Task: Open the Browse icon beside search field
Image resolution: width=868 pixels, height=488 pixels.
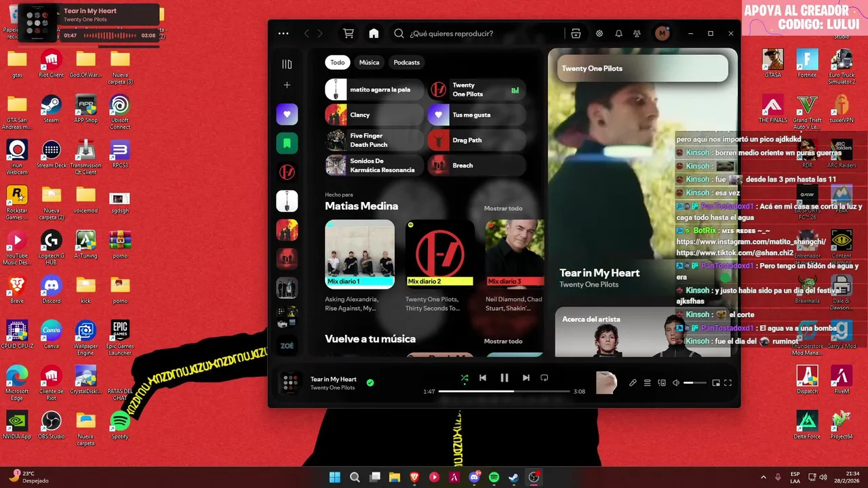Action: click(576, 33)
